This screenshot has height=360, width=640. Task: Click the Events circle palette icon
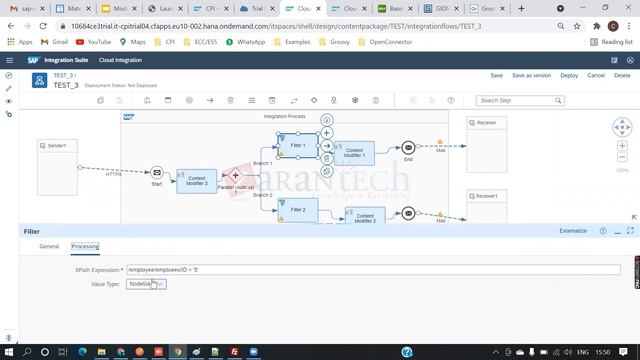point(189,100)
